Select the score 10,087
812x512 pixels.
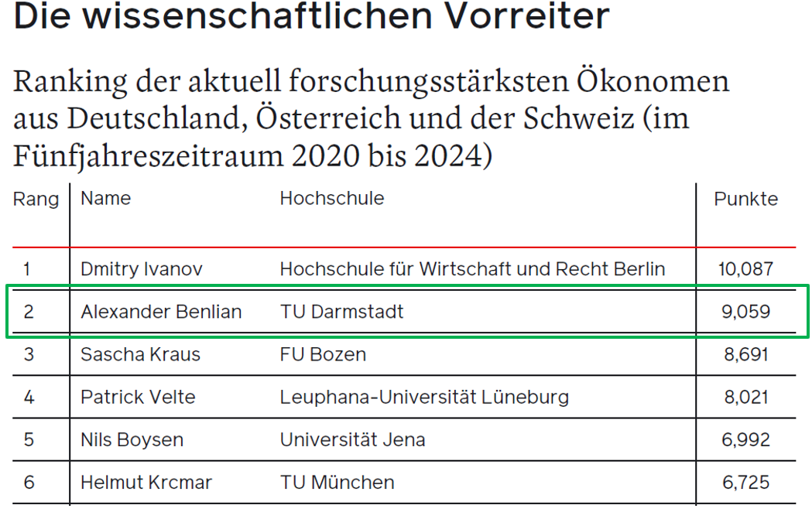click(745, 269)
